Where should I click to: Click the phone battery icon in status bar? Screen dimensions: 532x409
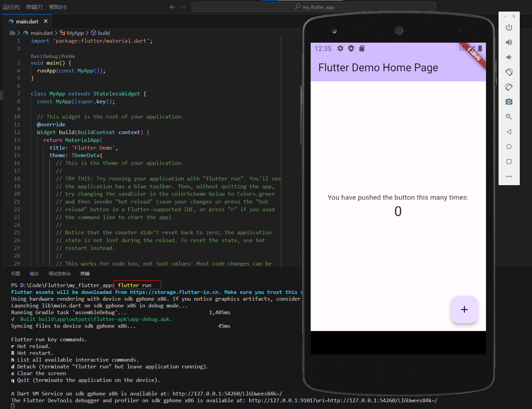click(480, 48)
